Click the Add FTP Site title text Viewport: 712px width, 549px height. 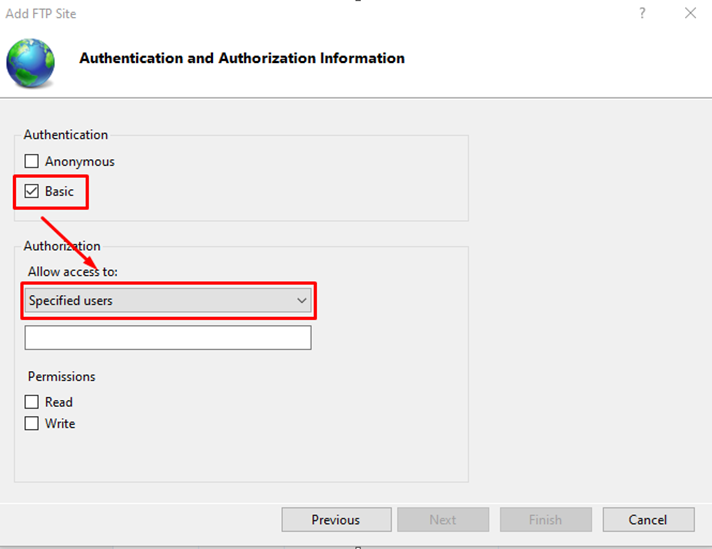click(41, 14)
